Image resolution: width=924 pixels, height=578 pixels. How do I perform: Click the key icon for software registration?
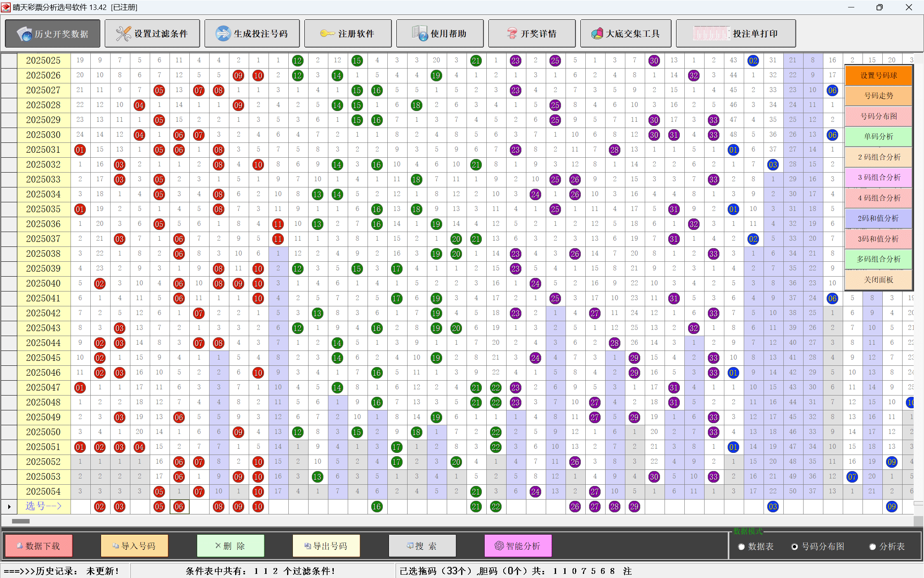click(x=327, y=34)
